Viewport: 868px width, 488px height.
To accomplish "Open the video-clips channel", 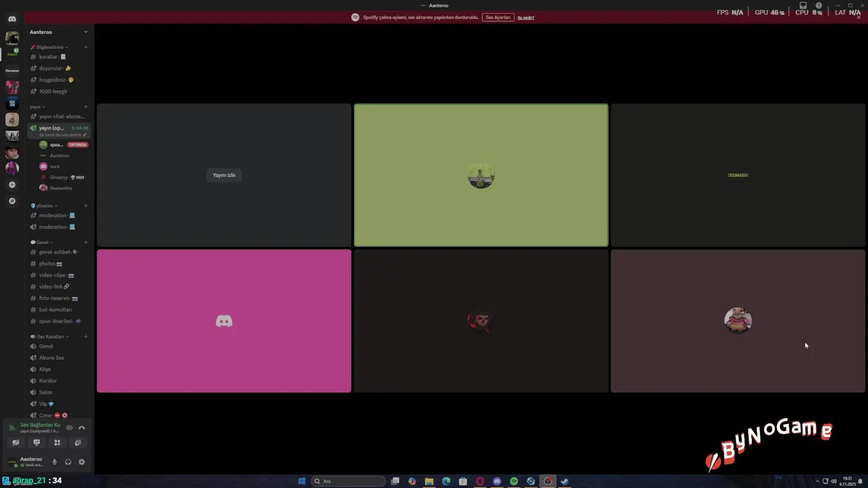I will pos(59,275).
